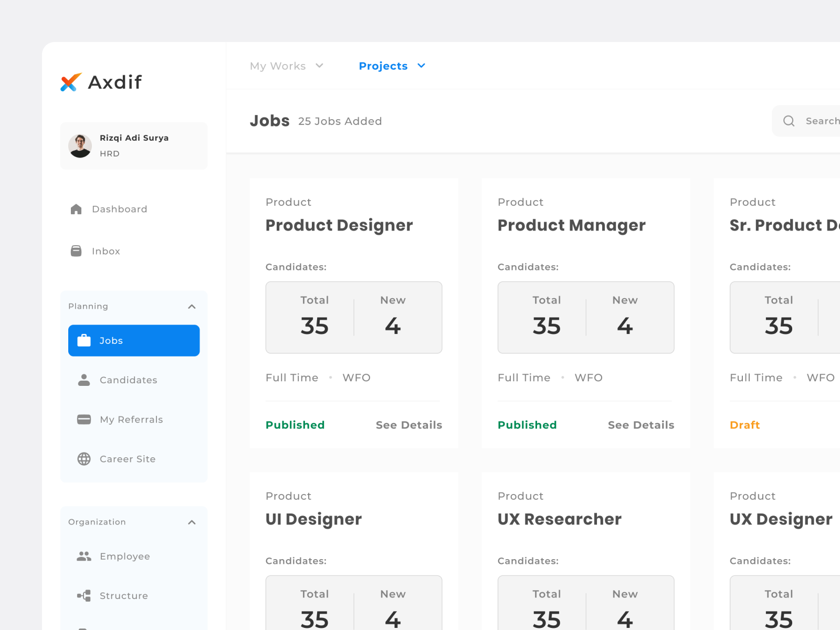Open Career Site via the globe icon
Viewport: 840px width, 630px height.
click(x=83, y=459)
